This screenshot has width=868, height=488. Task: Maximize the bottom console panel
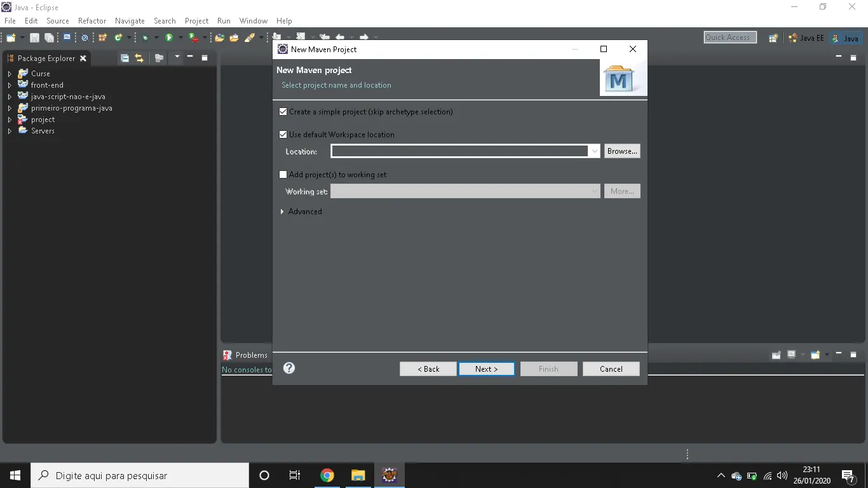click(853, 355)
